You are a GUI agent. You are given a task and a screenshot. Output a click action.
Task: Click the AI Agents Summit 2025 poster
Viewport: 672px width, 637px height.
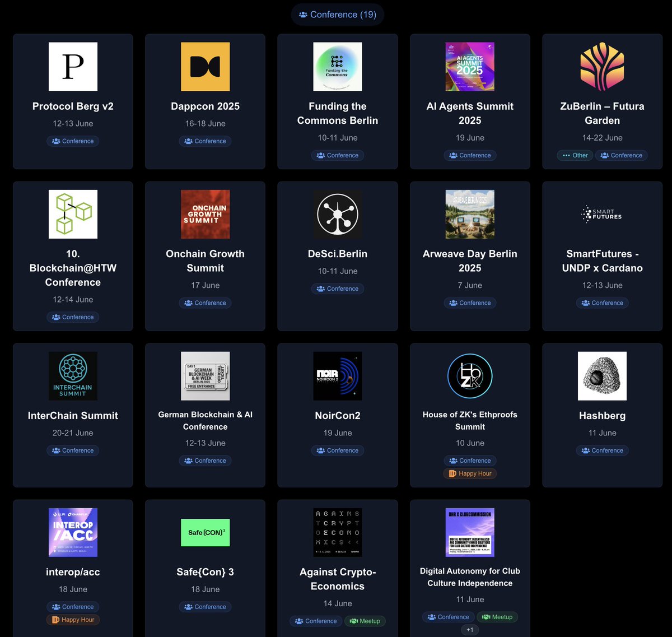pyautogui.click(x=470, y=67)
